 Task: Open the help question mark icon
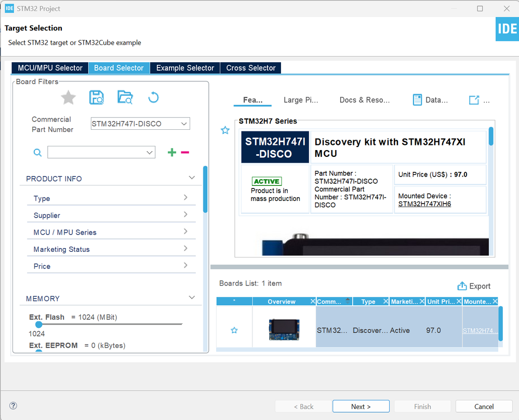[13, 406]
